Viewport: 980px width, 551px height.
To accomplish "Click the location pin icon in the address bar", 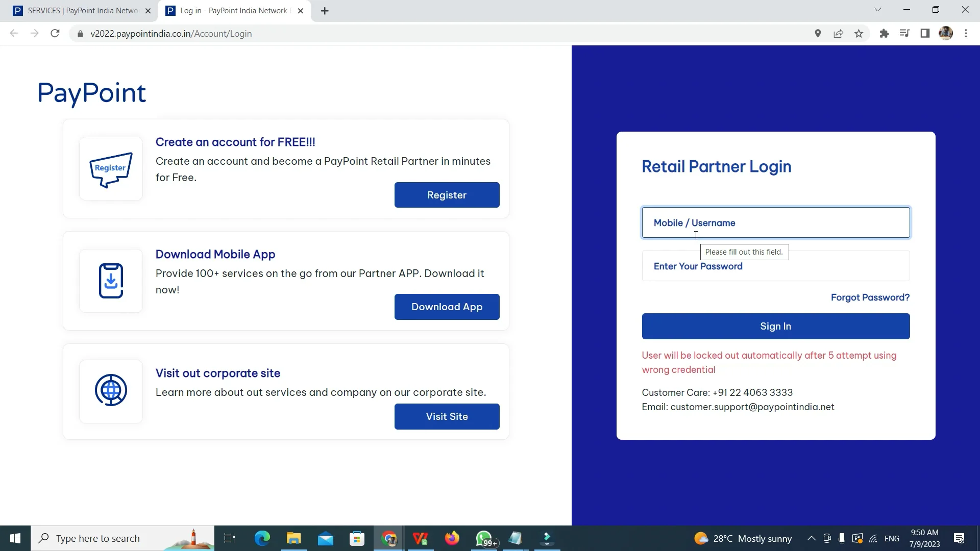I will pyautogui.click(x=818, y=33).
